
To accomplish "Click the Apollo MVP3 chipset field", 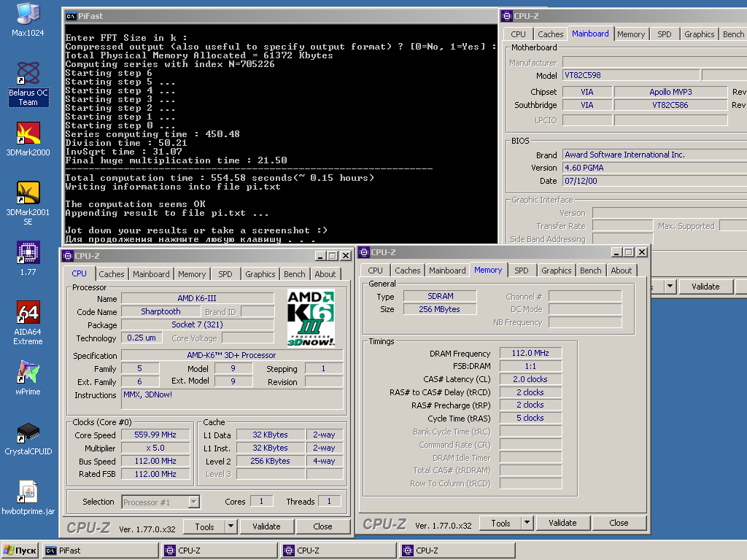I will pyautogui.click(x=670, y=92).
